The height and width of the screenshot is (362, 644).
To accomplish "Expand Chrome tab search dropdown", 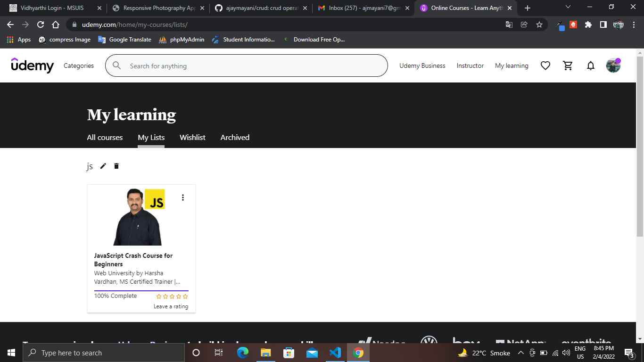I will point(568,7).
